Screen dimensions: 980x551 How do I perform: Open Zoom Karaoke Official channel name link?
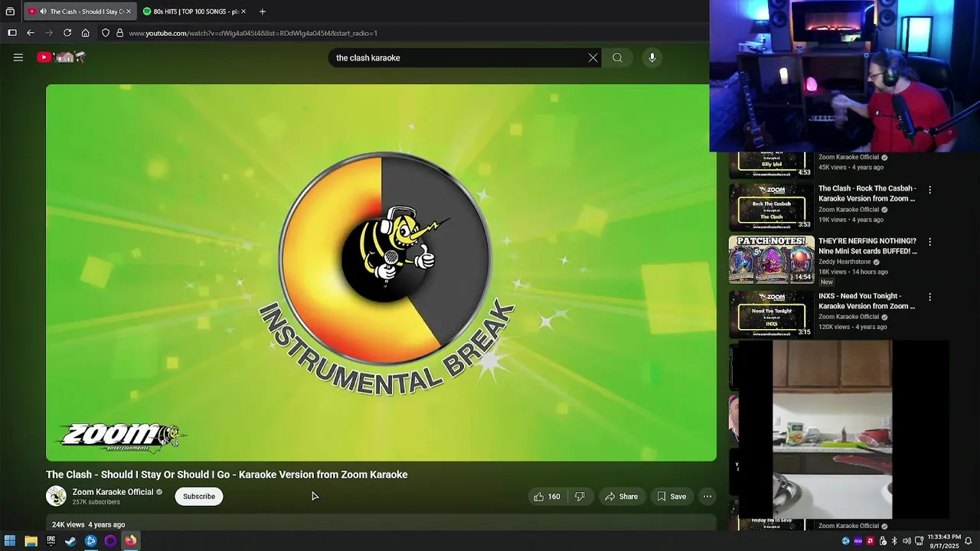click(x=113, y=492)
